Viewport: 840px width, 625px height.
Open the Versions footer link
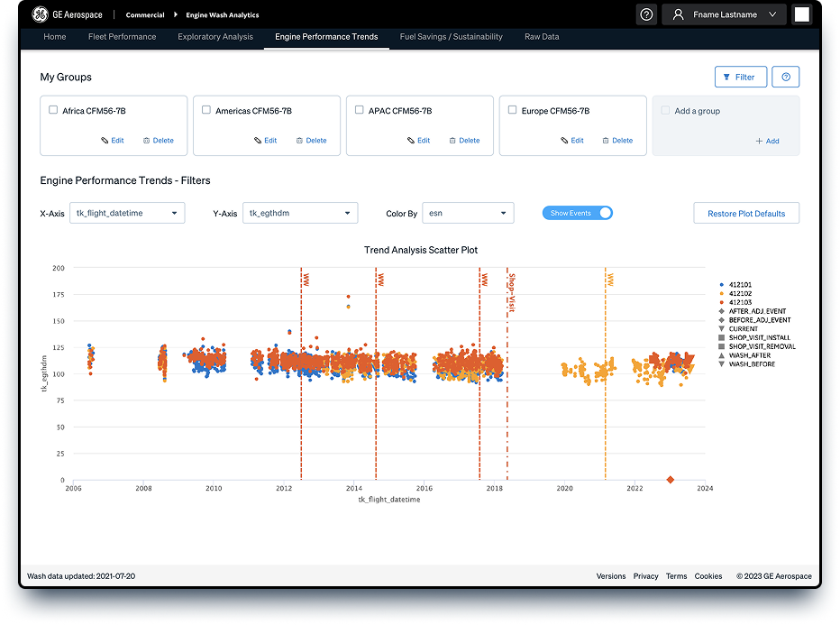click(611, 576)
